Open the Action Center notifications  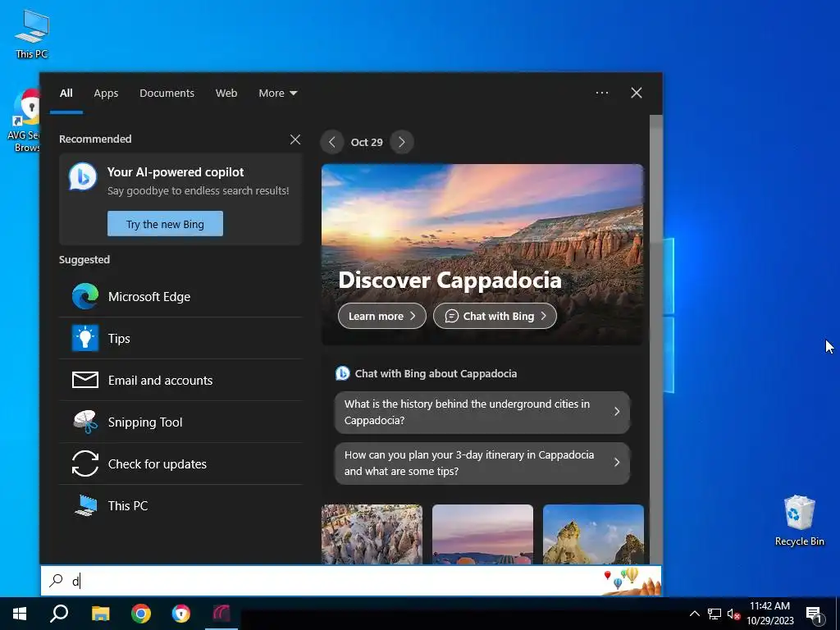[814, 614]
